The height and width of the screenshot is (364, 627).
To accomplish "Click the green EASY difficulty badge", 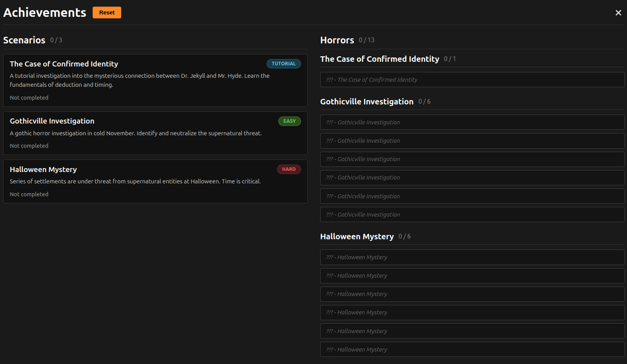I will [x=289, y=121].
